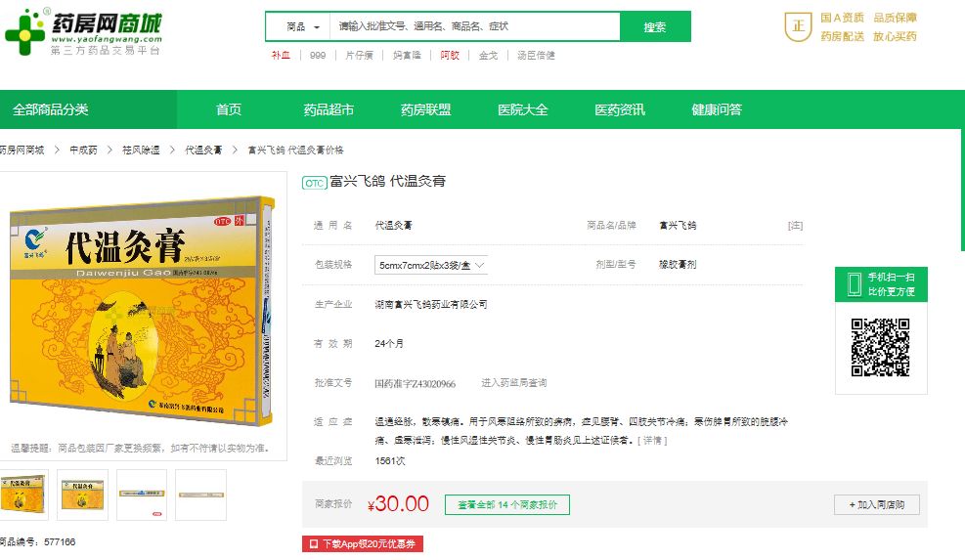Viewport: 965px width, 560px height.
Task: Click the 药房网商城 site logo
Action: [83, 31]
